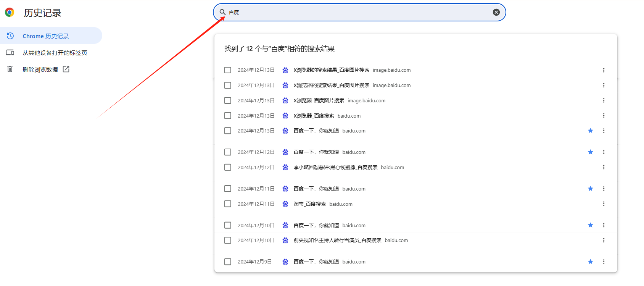Choose 删除浏览数据 in the sidebar

click(x=40, y=69)
